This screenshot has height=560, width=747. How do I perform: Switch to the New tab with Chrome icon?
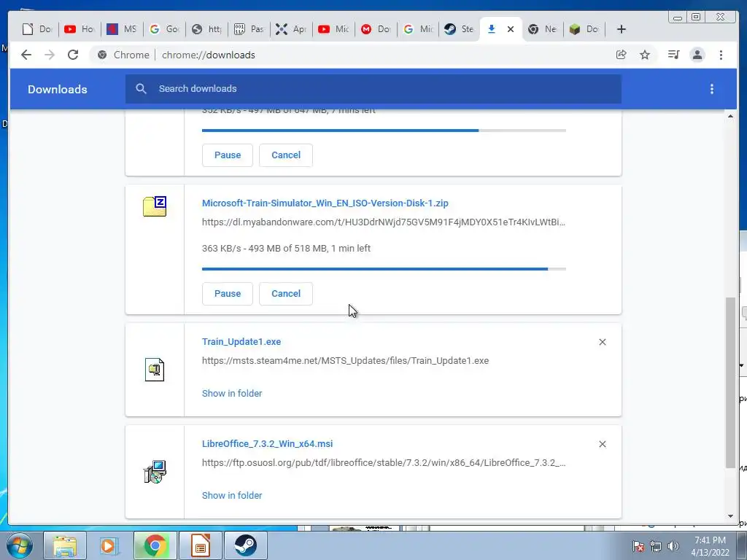(542, 29)
